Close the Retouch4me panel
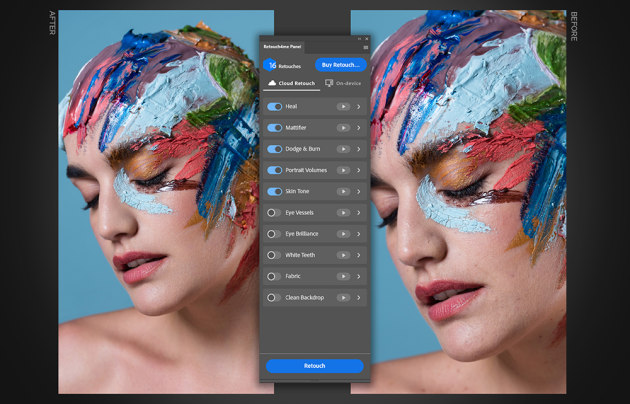Viewport: 630px width, 404px height. [367, 39]
